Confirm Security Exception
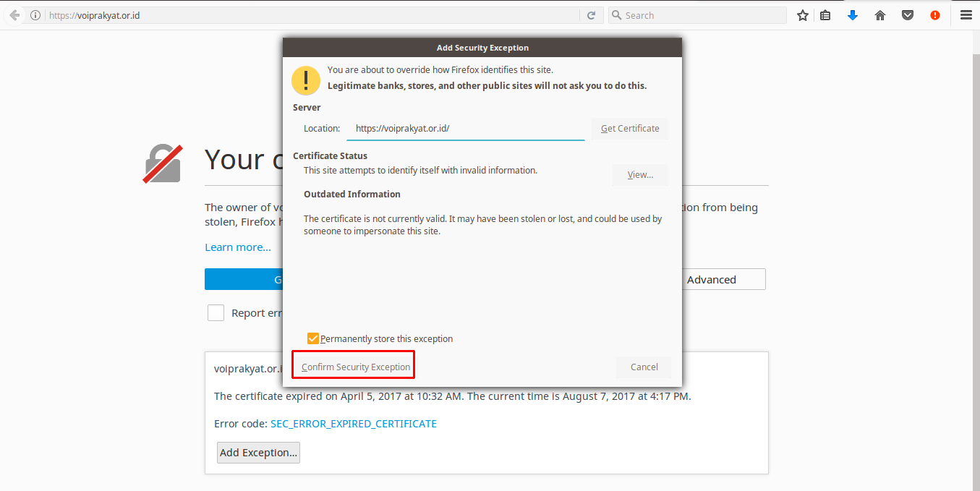Viewport: 980px width, 491px height. coord(355,367)
